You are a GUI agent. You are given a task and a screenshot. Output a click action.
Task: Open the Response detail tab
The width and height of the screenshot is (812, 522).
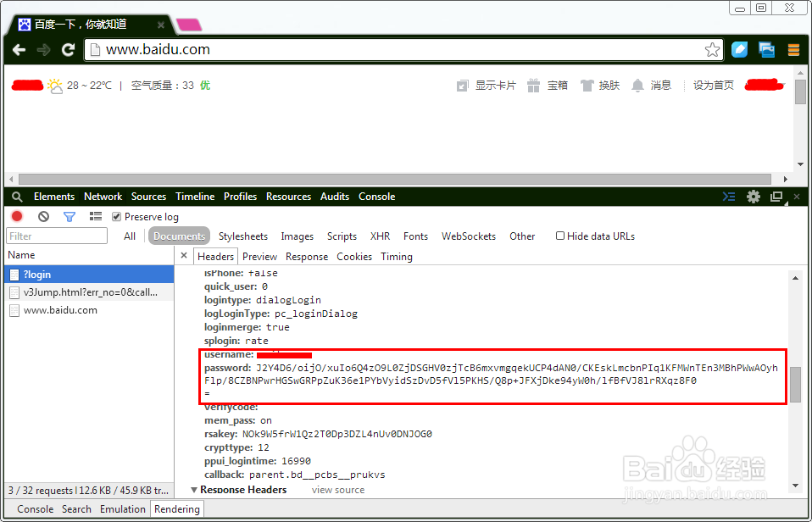pyautogui.click(x=307, y=256)
